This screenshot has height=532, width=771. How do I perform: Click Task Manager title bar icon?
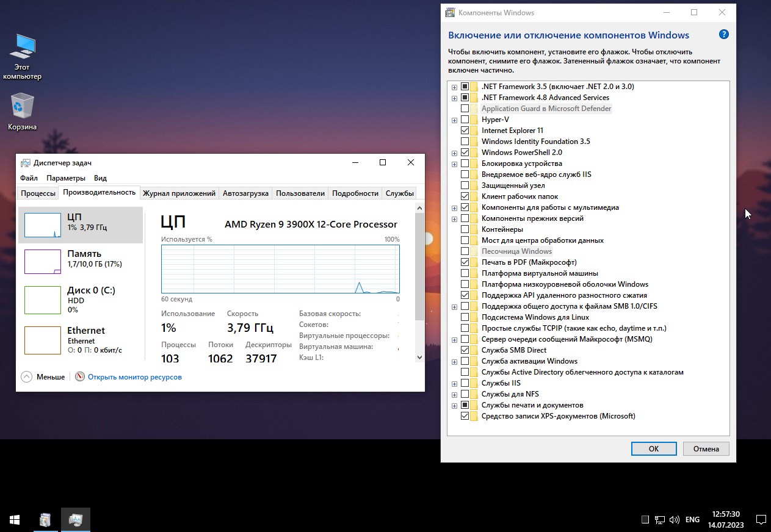(25, 163)
